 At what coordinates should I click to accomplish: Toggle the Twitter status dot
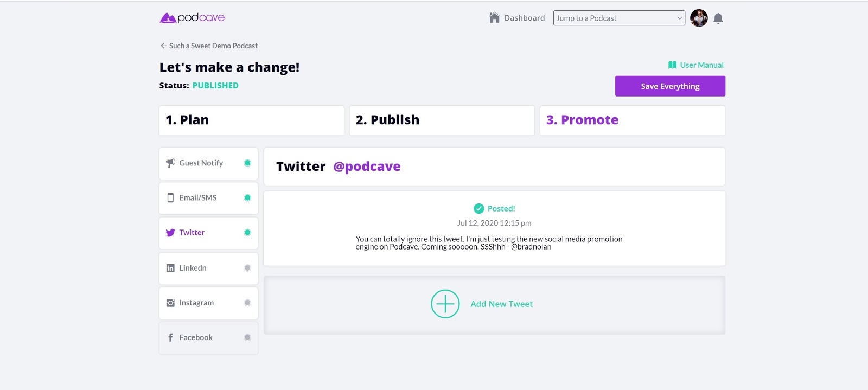point(247,233)
